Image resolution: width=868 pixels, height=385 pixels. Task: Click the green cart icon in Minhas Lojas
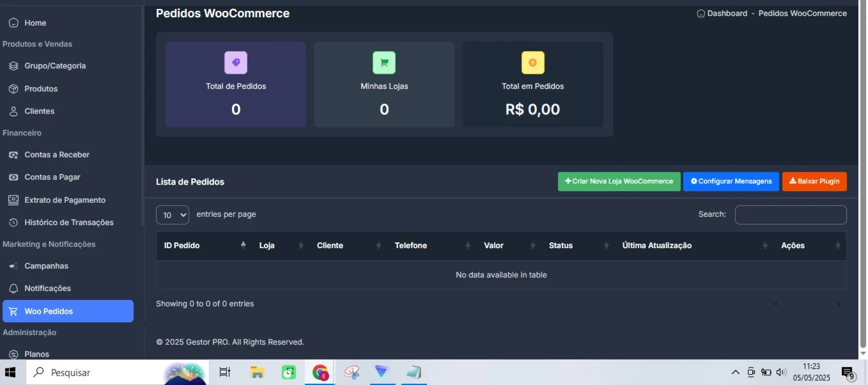tap(384, 63)
